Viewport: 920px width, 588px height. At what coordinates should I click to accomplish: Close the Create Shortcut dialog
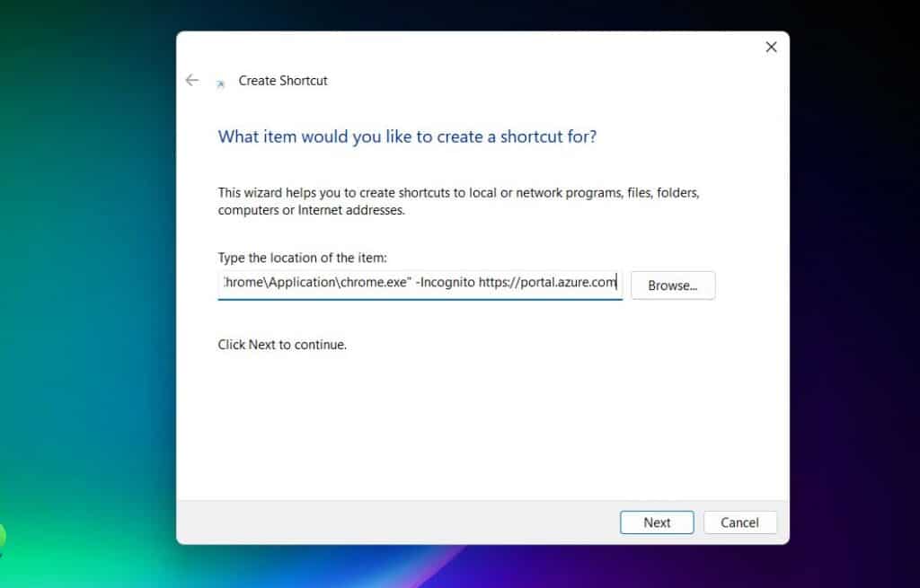tap(771, 47)
